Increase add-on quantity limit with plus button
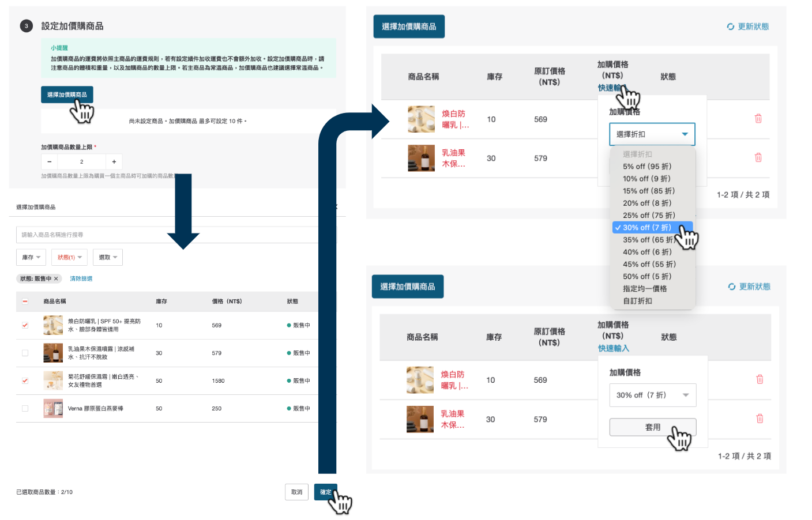The width and height of the screenshot is (812, 520). (114, 162)
